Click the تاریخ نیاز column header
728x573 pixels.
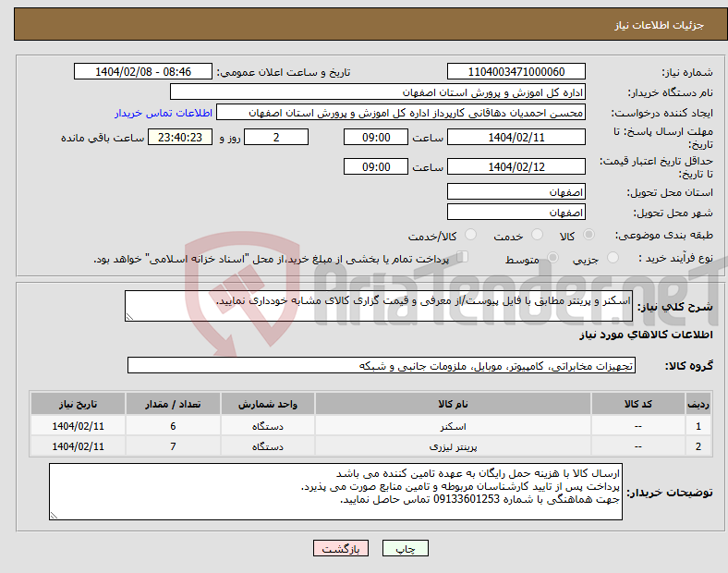point(78,404)
